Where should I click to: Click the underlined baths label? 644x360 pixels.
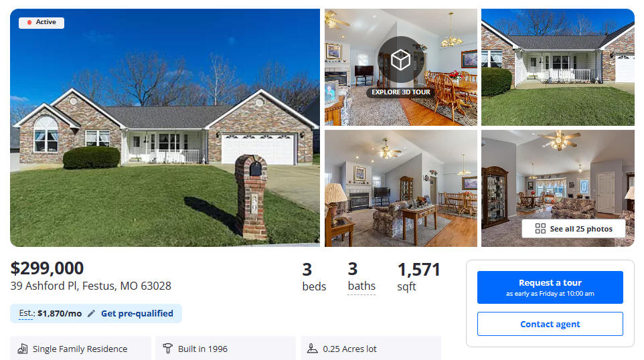click(361, 286)
